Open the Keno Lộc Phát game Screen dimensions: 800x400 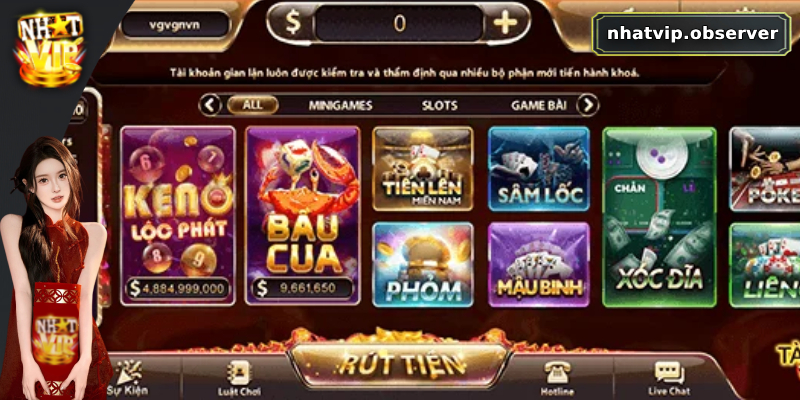click(178, 216)
